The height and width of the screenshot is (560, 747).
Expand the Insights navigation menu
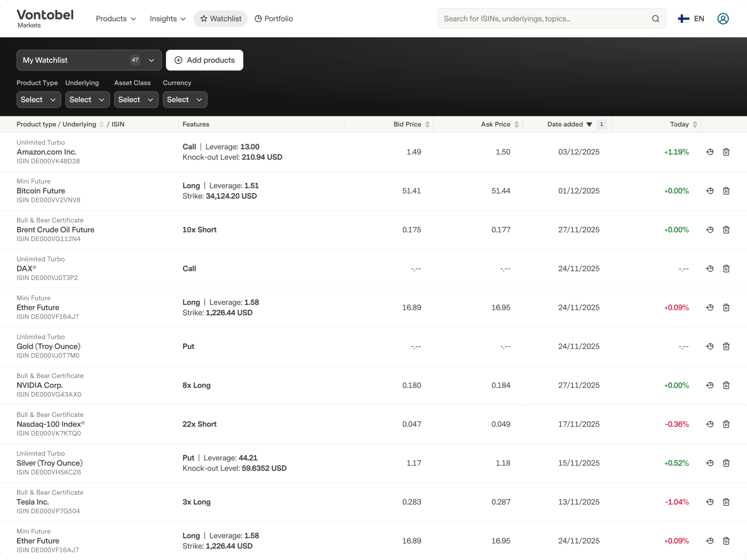[168, 19]
